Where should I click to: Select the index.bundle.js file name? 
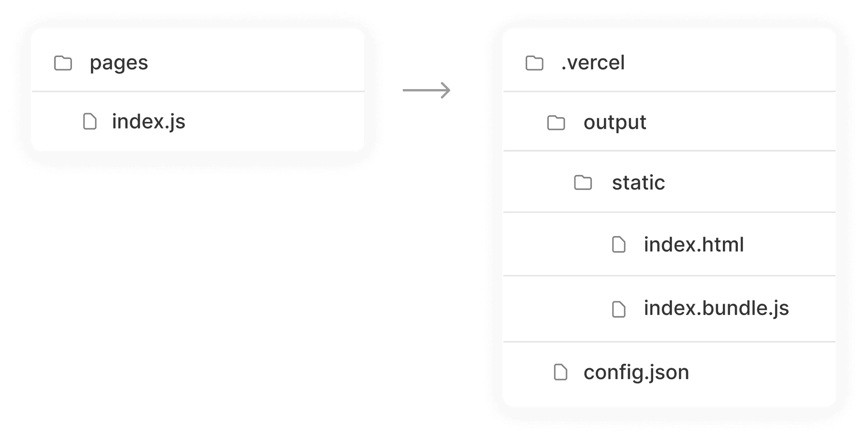(x=716, y=308)
